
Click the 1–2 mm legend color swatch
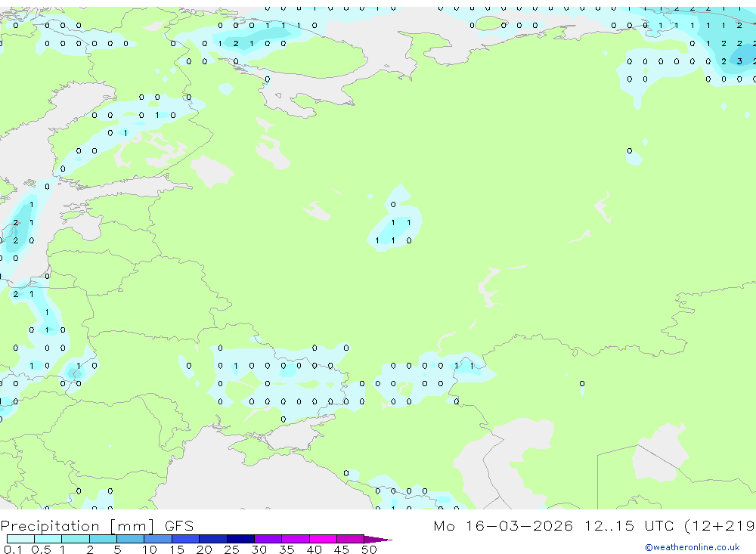point(76,539)
